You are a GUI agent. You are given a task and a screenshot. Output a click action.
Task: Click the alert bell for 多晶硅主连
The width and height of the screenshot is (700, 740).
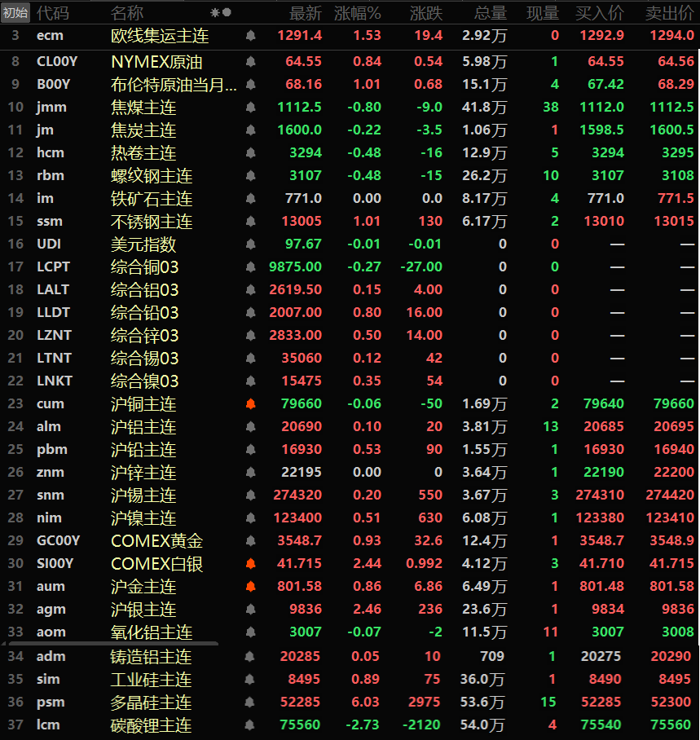pos(250,703)
